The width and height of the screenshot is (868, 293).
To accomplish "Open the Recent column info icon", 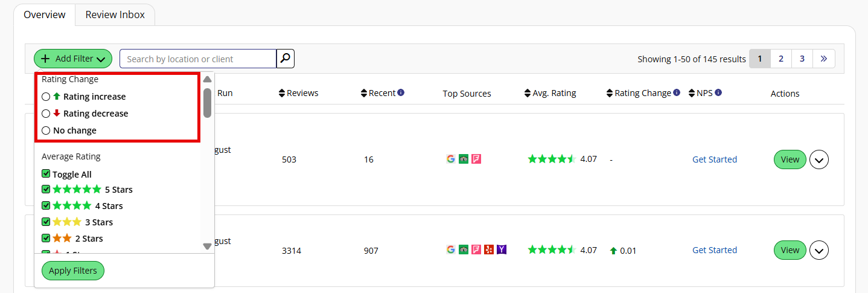I will point(401,93).
